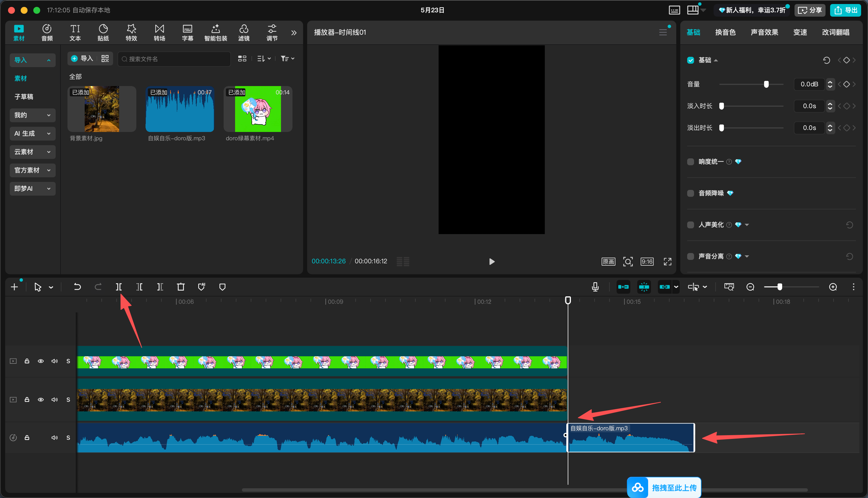Expand the 云素材 sidebar section
Screen dimensions: 868x498
click(32, 152)
